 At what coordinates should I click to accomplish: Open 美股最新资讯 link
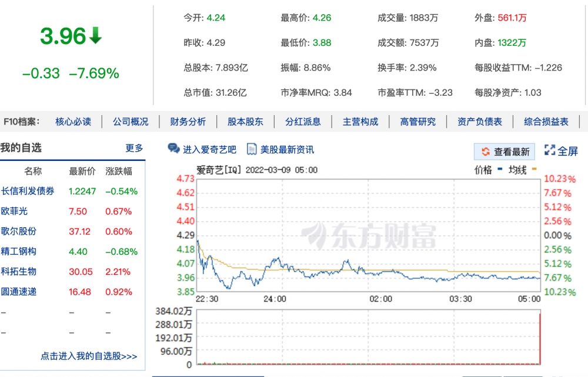pos(288,150)
